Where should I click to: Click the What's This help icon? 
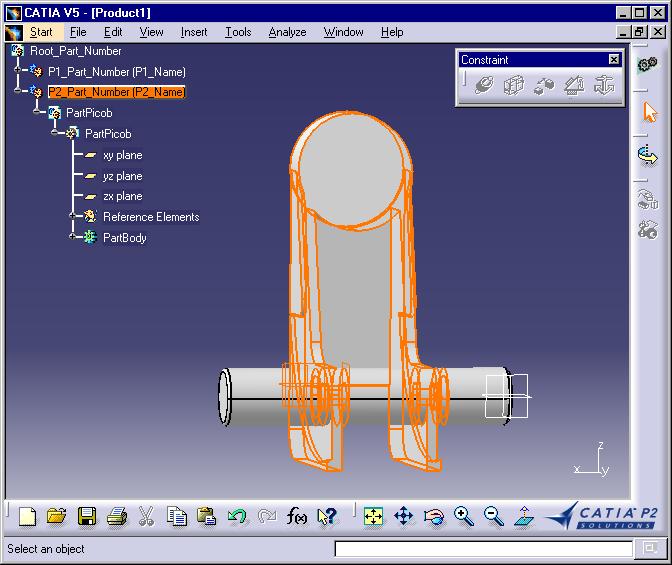(x=327, y=516)
